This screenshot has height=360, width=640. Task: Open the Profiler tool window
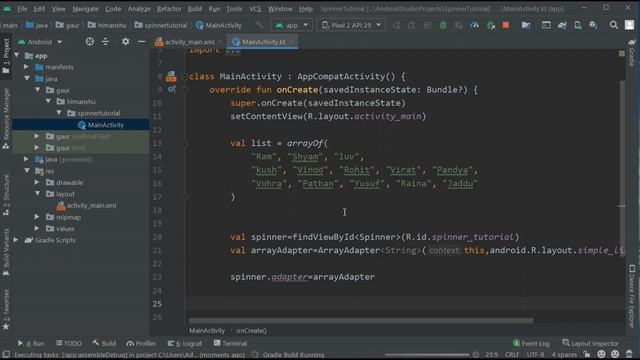[x=141, y=343]
